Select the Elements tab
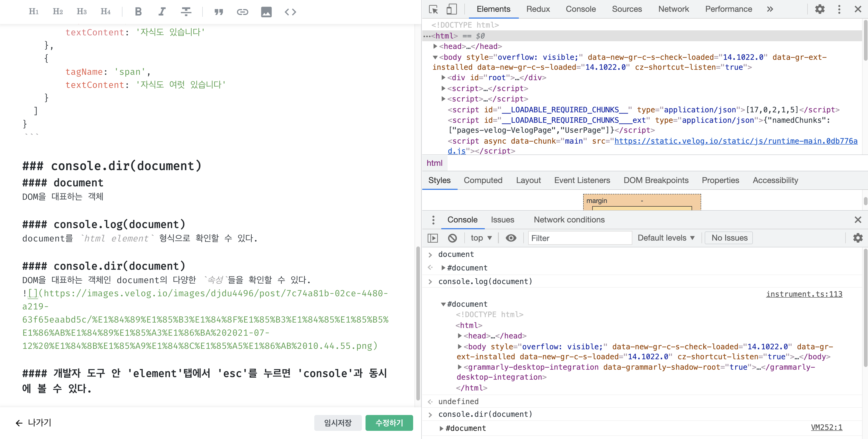 pyautogui.click(x=493, y=9)
